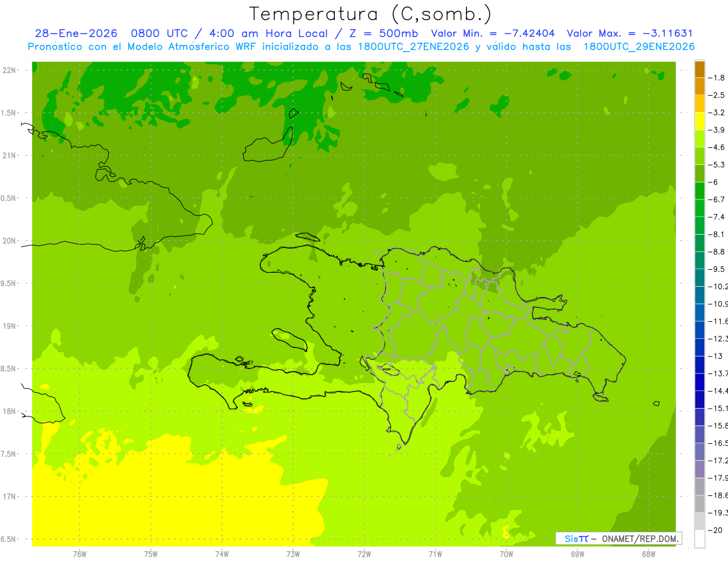Pick the gray swatch between -18.6 and -19.3
This screenshot has width=728, height=562.
[x=699, y=504]
